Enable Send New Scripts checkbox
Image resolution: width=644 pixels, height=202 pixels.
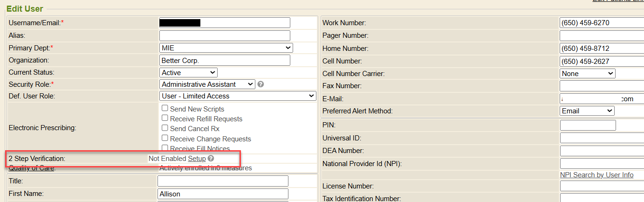coord(165,108)
